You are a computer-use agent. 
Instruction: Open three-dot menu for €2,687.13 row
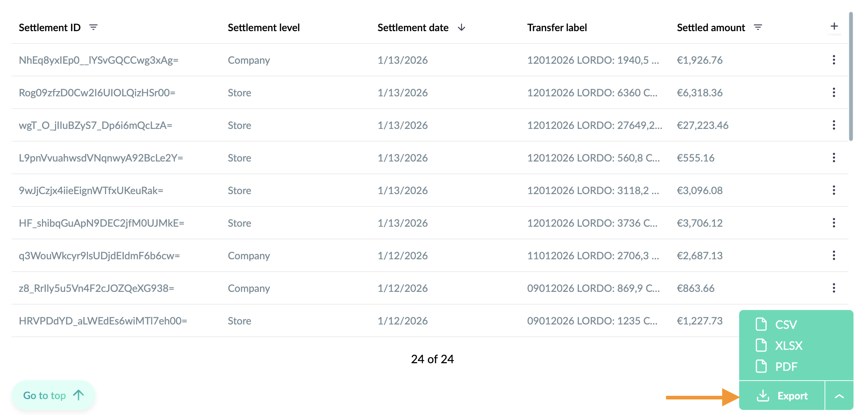click(x=834, y=255)
